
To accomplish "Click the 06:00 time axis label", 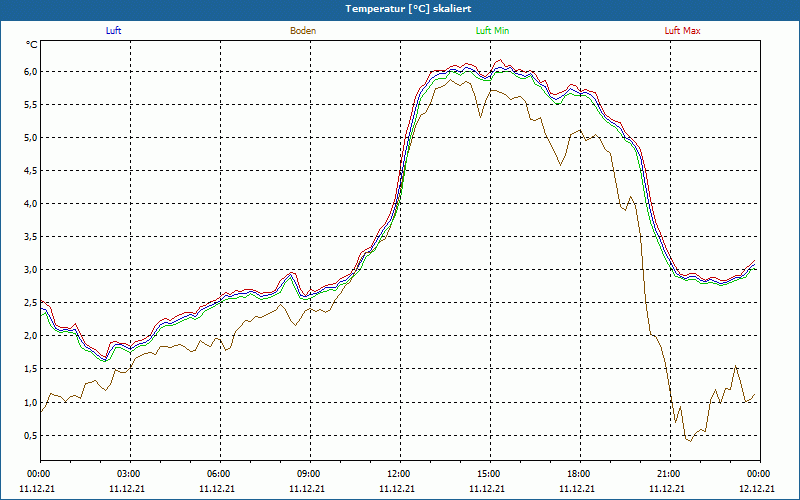I will (x=217, y=474).
